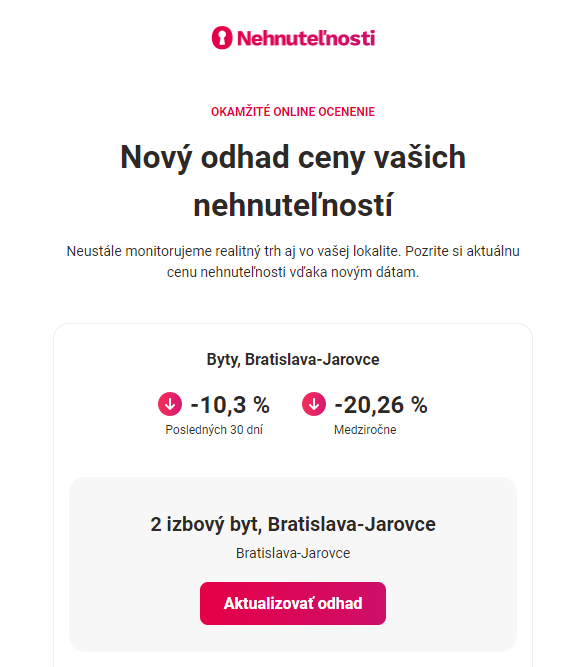Select the OKAMŽITÉ ONLINE OCENENIE label
Screen dimensions: 577x667
(293, 111)
